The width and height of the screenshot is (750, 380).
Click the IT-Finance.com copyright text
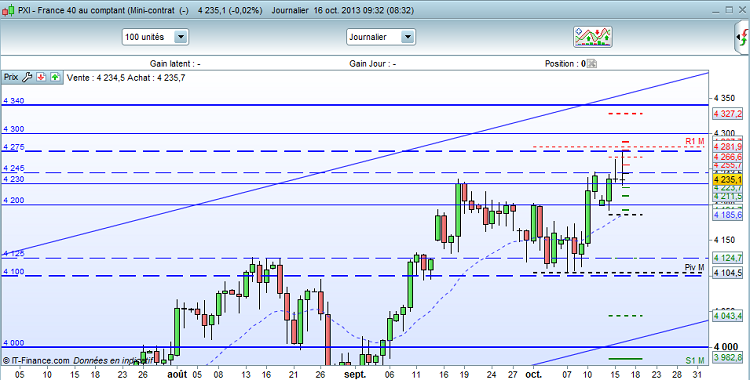(36, 360)
